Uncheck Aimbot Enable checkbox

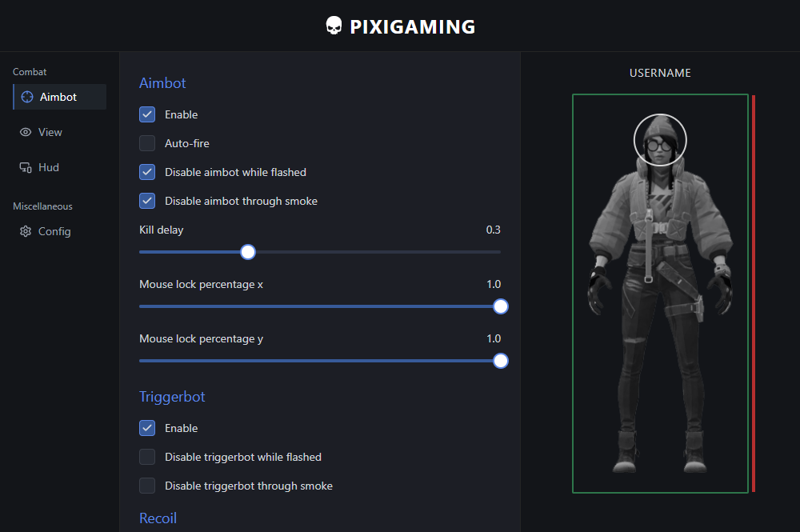147,114
